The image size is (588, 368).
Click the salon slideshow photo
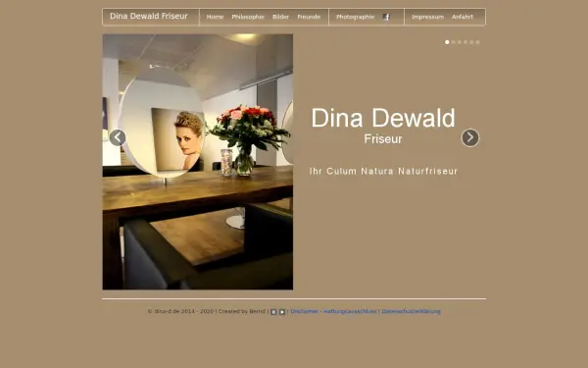coord(198,162)
